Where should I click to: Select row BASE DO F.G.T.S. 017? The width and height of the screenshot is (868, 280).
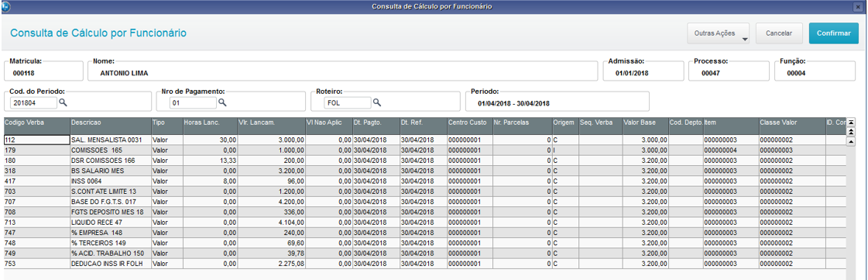pos(424,201)
